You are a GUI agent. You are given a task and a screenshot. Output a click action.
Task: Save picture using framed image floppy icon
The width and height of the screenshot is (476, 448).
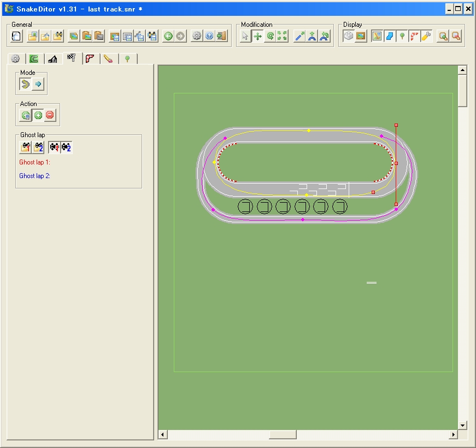pos(115,36)
